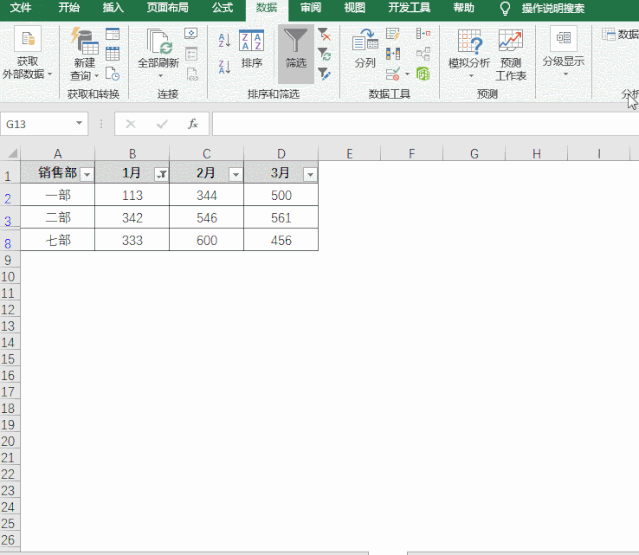Click the show queries icon

112,34
